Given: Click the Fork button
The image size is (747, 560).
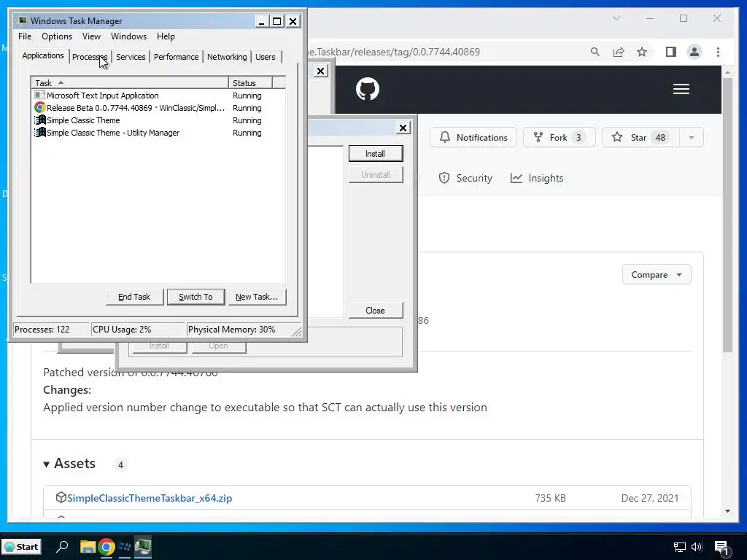Looking at the screenshot, I should 560,137.
